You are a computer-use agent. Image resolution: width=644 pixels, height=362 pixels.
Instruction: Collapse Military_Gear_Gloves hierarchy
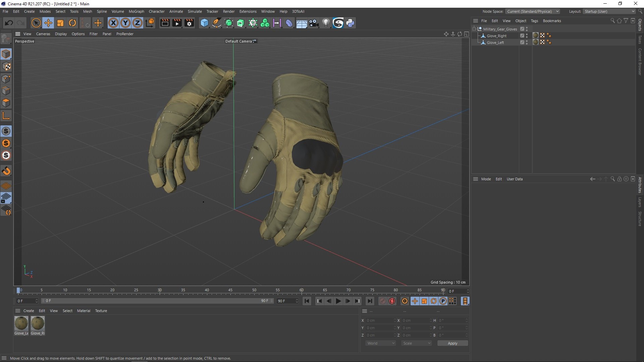(x=474, y=29)
